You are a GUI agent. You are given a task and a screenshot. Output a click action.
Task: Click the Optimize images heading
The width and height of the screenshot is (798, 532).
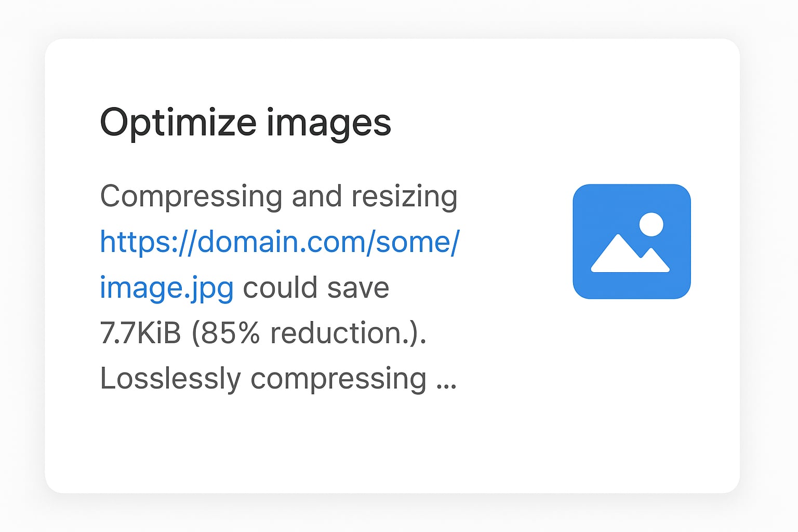246,122
